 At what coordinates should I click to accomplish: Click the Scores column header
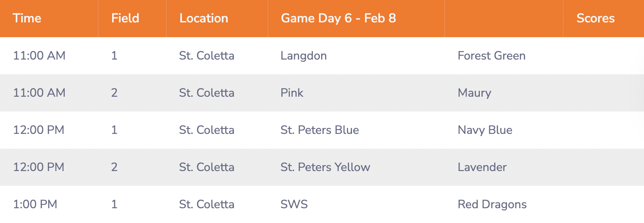[x=595, y=19]
